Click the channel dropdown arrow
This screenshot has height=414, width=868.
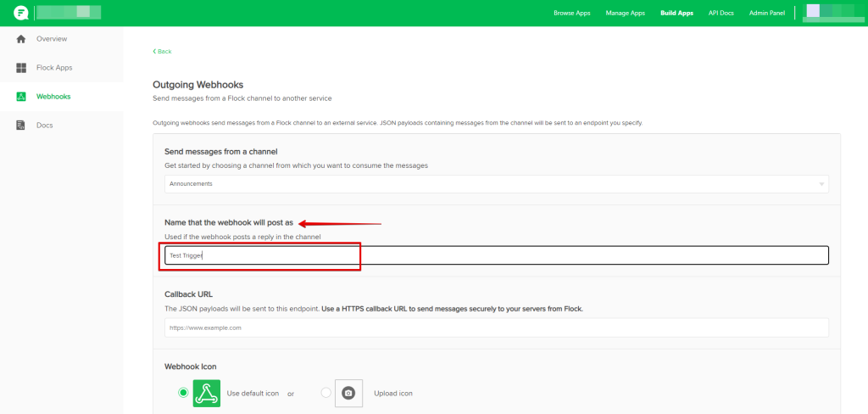821,184
